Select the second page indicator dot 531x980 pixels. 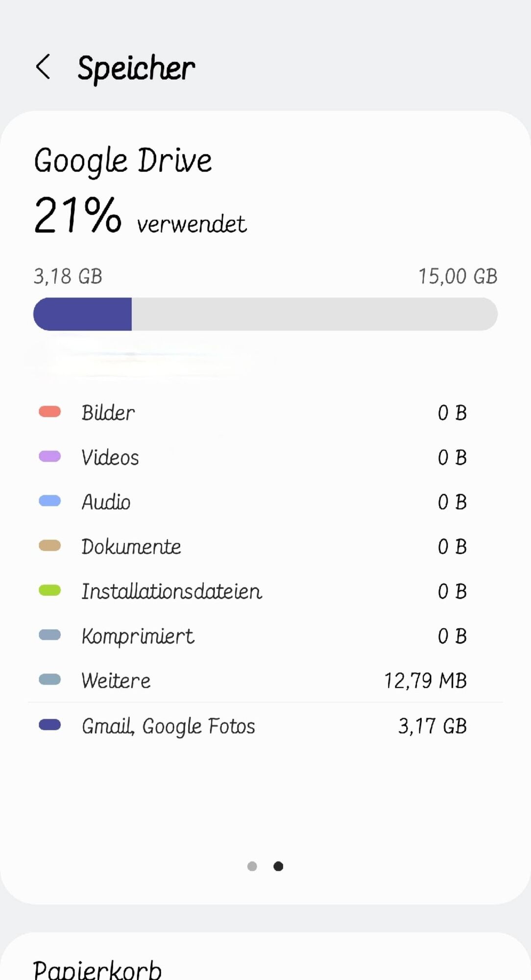point(278,866)
